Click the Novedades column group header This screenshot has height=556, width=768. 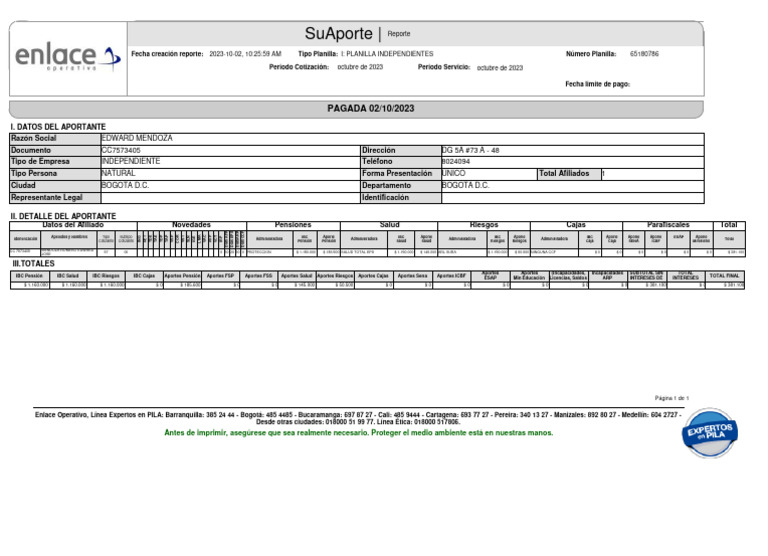192,225
